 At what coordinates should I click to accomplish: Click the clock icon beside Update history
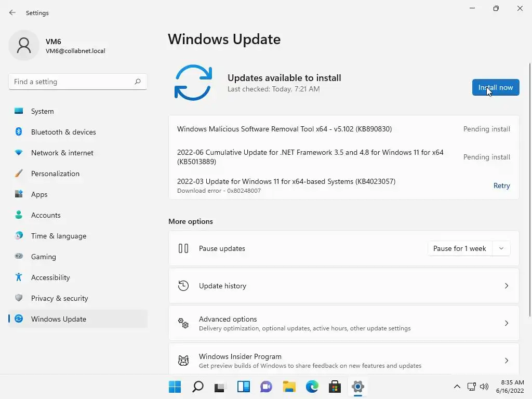click(x=183, y=286)
